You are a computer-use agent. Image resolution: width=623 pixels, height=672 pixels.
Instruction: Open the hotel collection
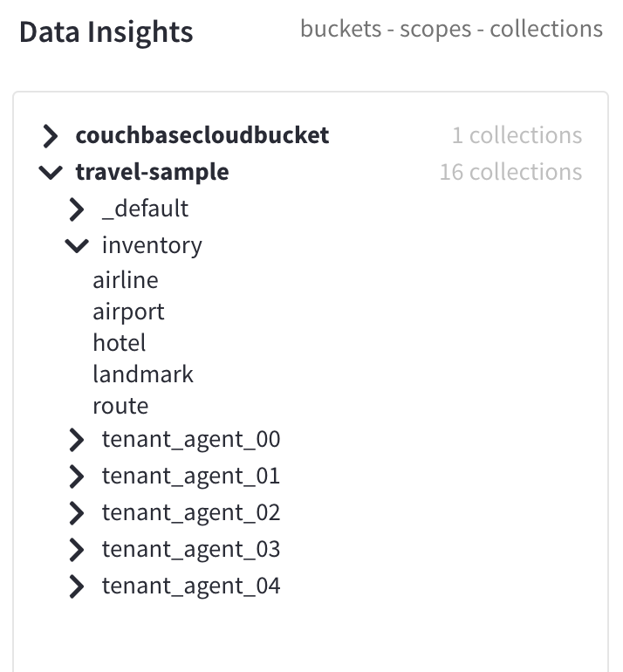(x=119, y=343)
